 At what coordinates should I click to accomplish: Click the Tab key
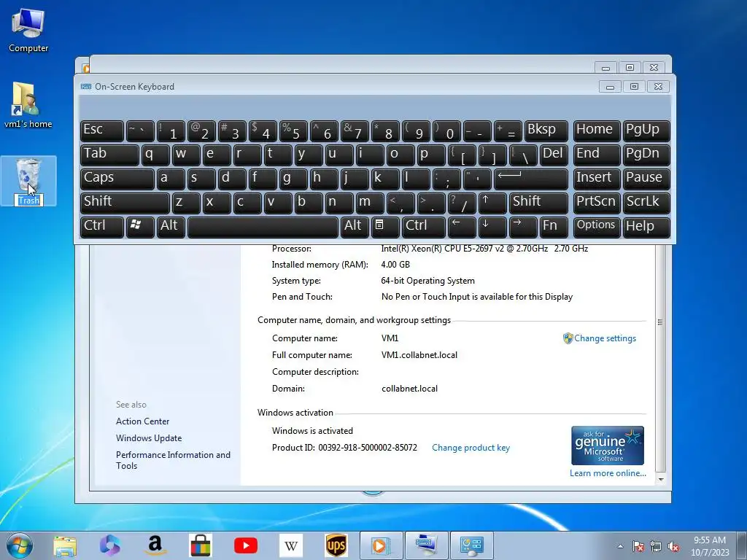[109, 155]
